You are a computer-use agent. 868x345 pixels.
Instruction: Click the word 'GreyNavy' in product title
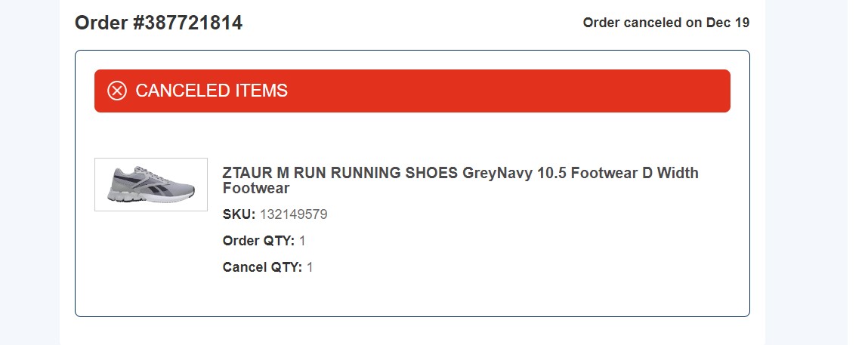coord(497,173)
